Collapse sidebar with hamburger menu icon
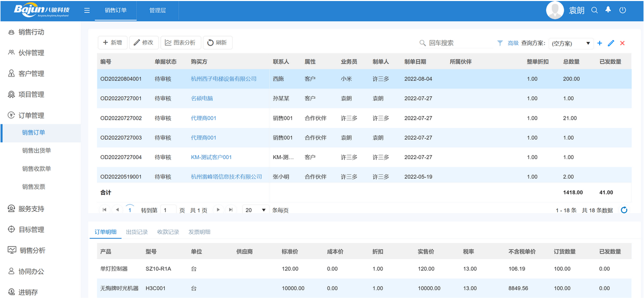 pos(87,10)
